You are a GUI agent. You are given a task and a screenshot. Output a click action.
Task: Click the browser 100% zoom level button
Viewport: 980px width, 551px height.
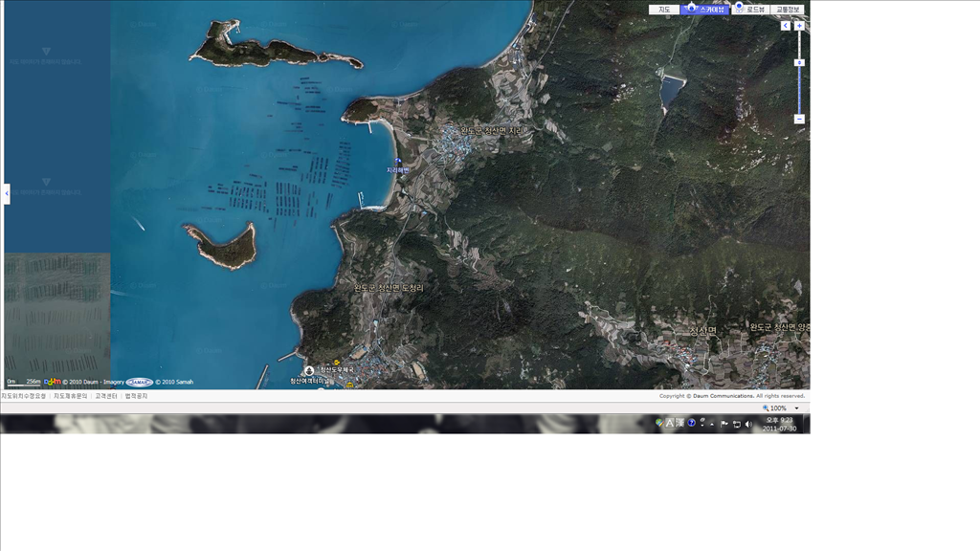pyautogui.click(x=774, y=408)
